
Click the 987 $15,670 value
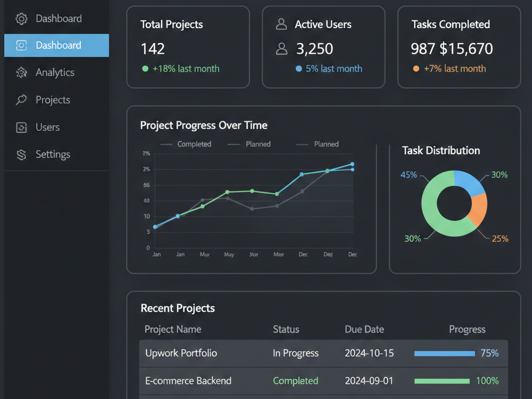[x=452, y=49]
